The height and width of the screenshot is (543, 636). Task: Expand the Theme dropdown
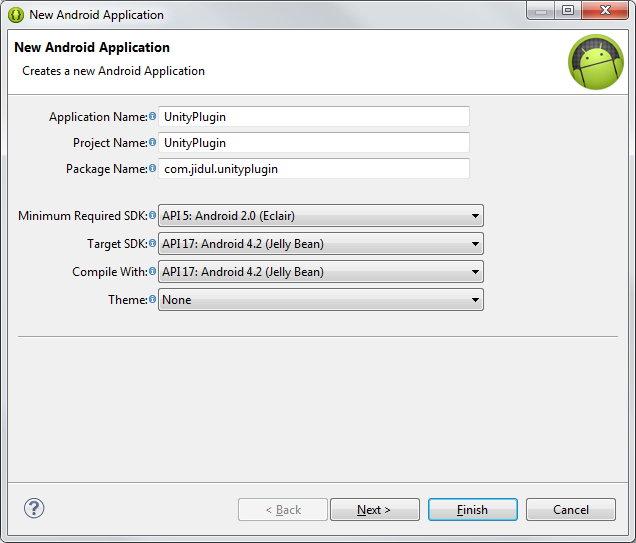click(x=320, y=300)
